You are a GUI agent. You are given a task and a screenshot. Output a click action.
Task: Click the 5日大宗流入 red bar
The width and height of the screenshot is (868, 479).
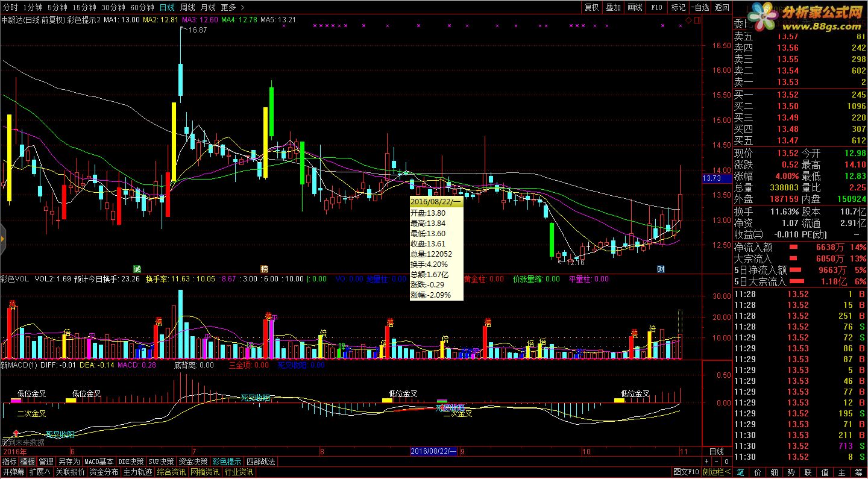coord(797,281)
